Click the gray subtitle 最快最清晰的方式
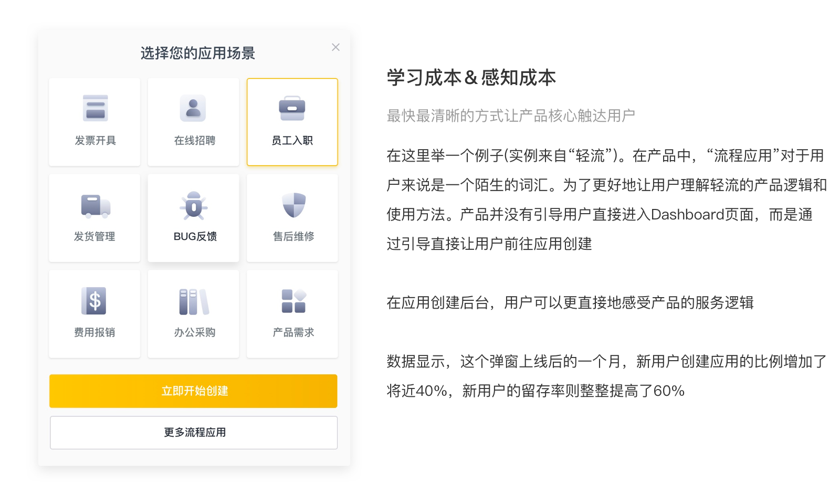The width and height of the screenshot is (840, 504). (x=510, y=115)
